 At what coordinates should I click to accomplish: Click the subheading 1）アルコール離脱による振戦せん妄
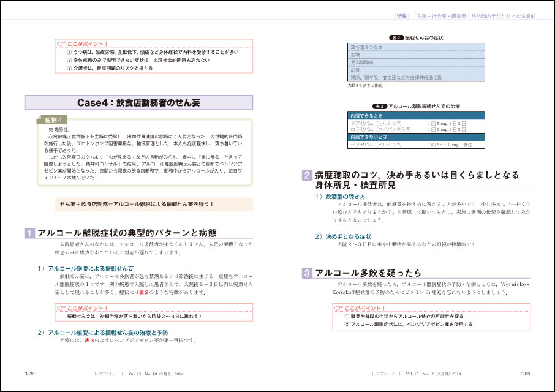[x=85, y=268]
